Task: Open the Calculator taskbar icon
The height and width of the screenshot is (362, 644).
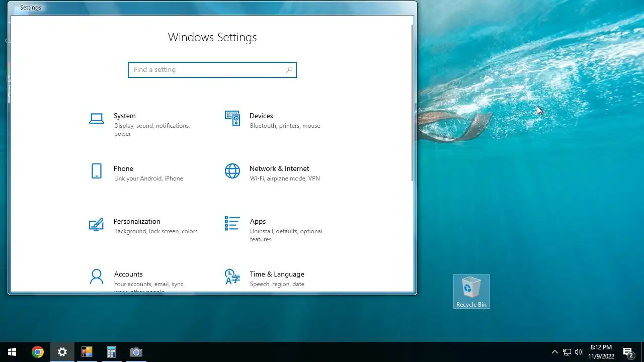Action: click(x=111, y=352)
